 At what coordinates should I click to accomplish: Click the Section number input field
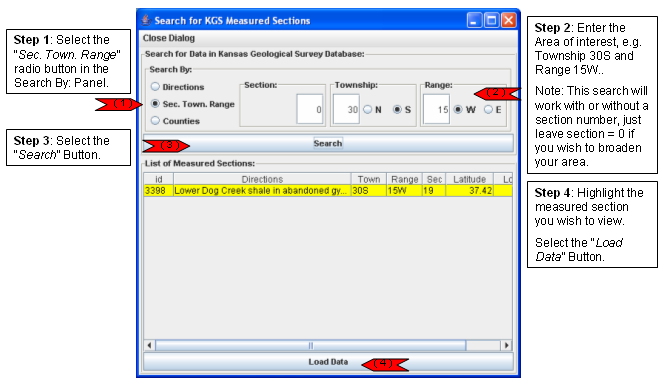[x=310, y=109]
